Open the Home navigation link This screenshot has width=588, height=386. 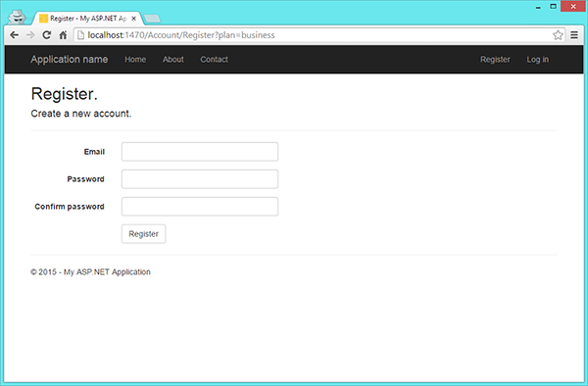135,60
